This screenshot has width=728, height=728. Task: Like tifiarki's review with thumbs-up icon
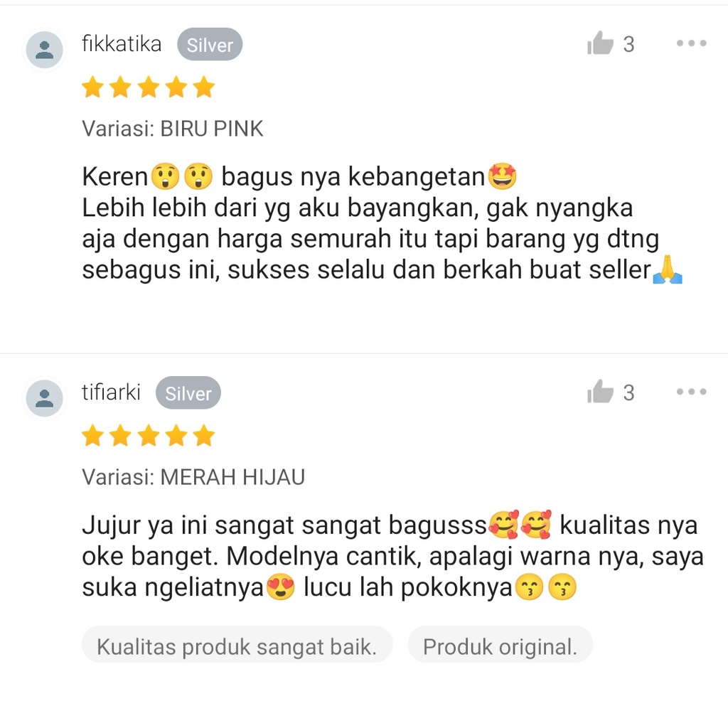pos(600,392)
